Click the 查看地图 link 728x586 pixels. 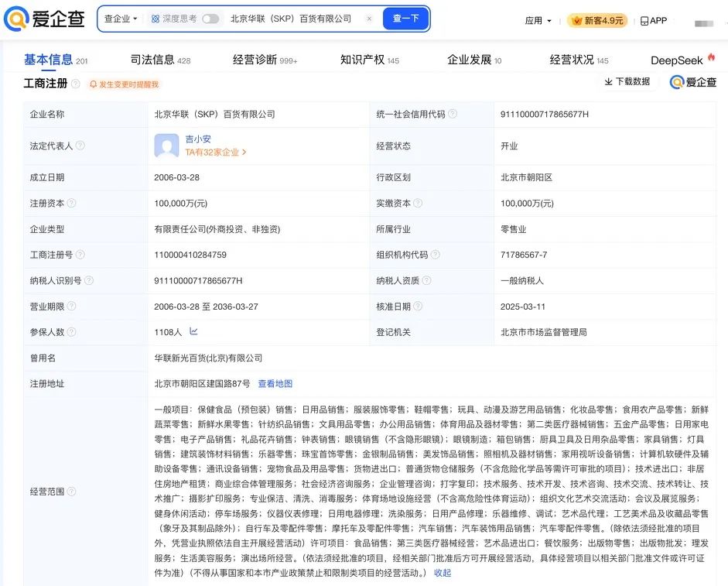tap(275, 383)
